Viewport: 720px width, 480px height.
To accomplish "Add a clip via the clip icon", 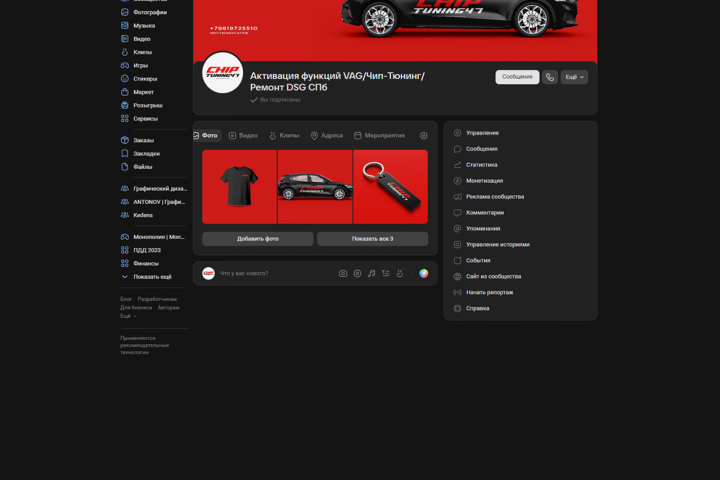I will tap(400, 273).
